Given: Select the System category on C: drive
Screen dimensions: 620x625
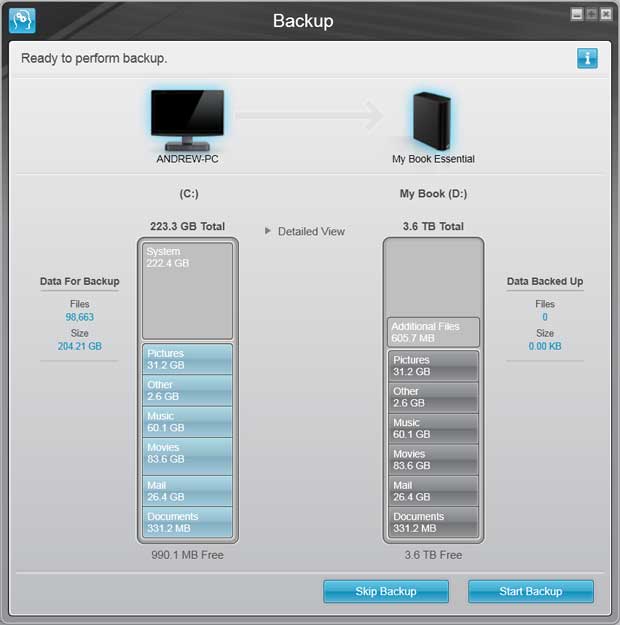Looking at the screenshot, I should coord(187,290).
